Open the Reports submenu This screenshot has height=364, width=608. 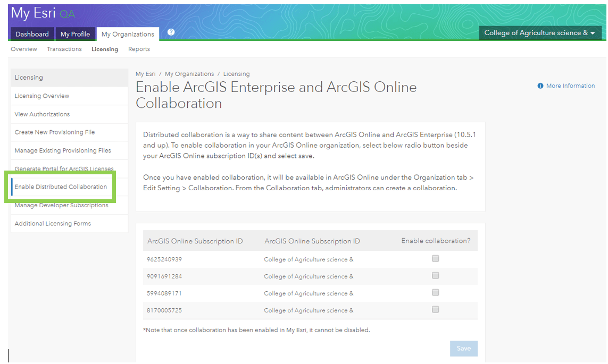click(139, 49)
